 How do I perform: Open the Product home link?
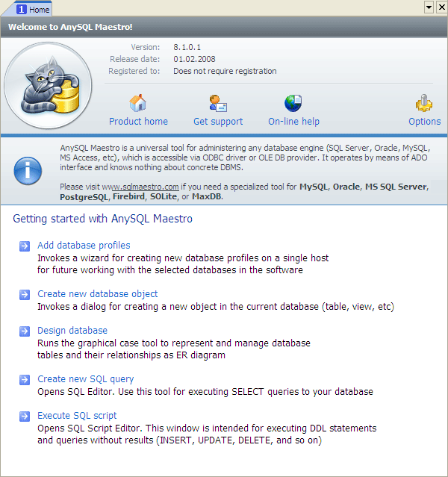(138, 122)
